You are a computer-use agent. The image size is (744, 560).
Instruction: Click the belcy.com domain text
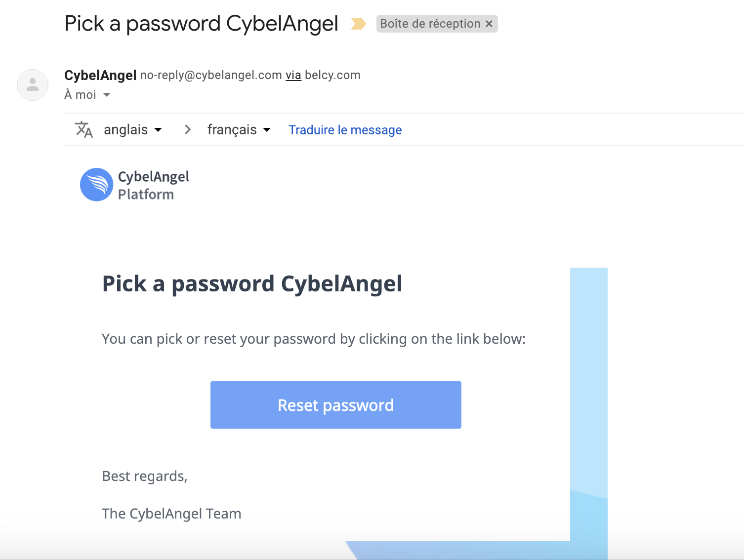tap(332, 75)
